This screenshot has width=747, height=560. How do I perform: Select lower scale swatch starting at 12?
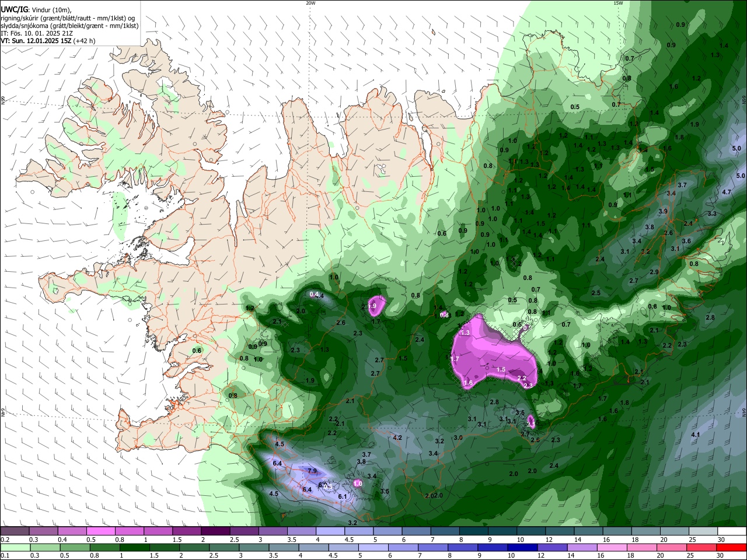(x=552, y=548)
